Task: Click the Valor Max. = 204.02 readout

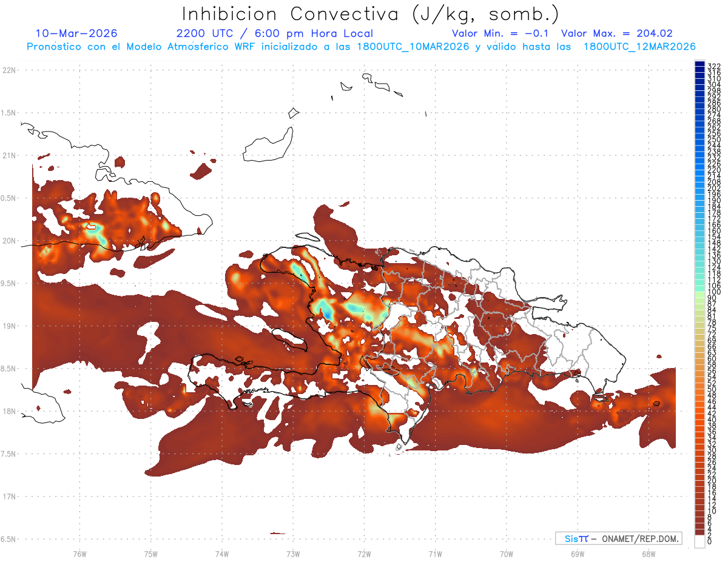Action: coord(617,33)
